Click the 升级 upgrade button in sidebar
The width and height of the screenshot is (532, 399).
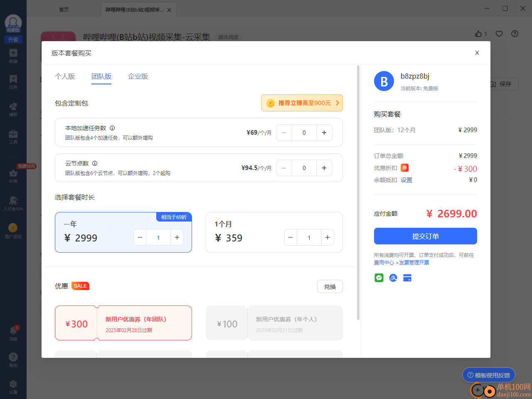click(x=13, y=40)
